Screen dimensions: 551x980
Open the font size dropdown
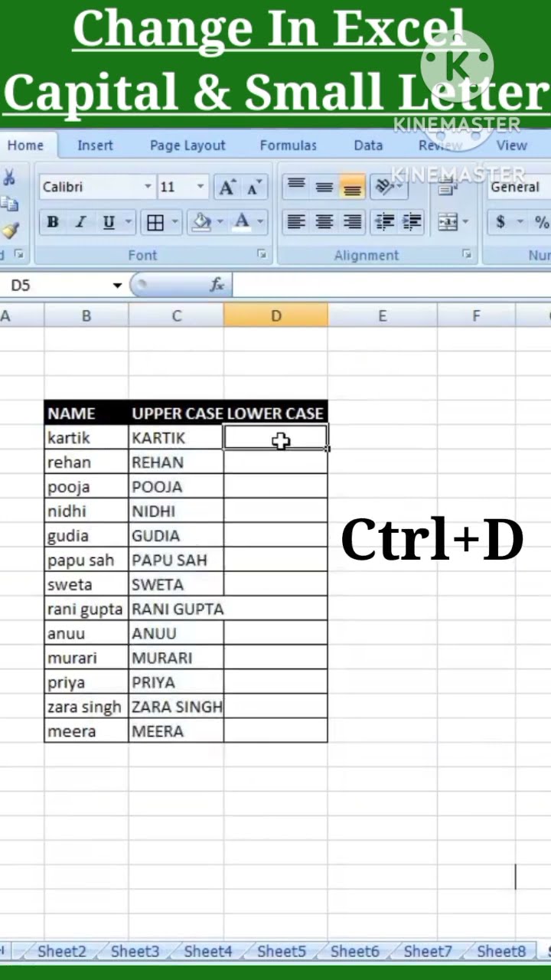[201, 187]
